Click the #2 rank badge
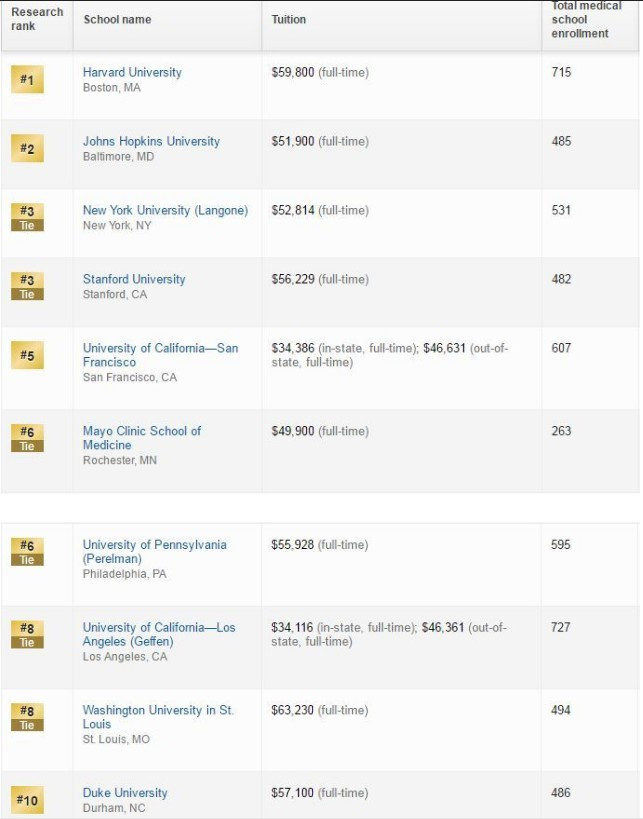This screenshot has height=819, width=643. point(27,148)
